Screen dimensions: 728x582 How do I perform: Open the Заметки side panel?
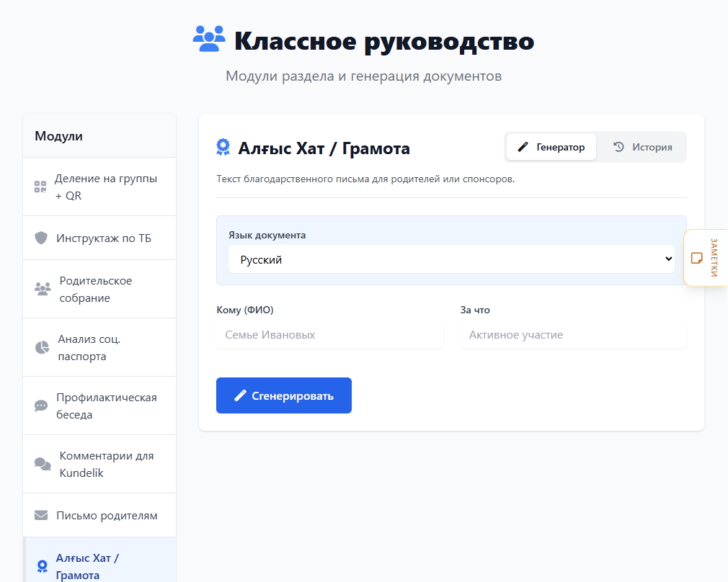pos(706,258)
